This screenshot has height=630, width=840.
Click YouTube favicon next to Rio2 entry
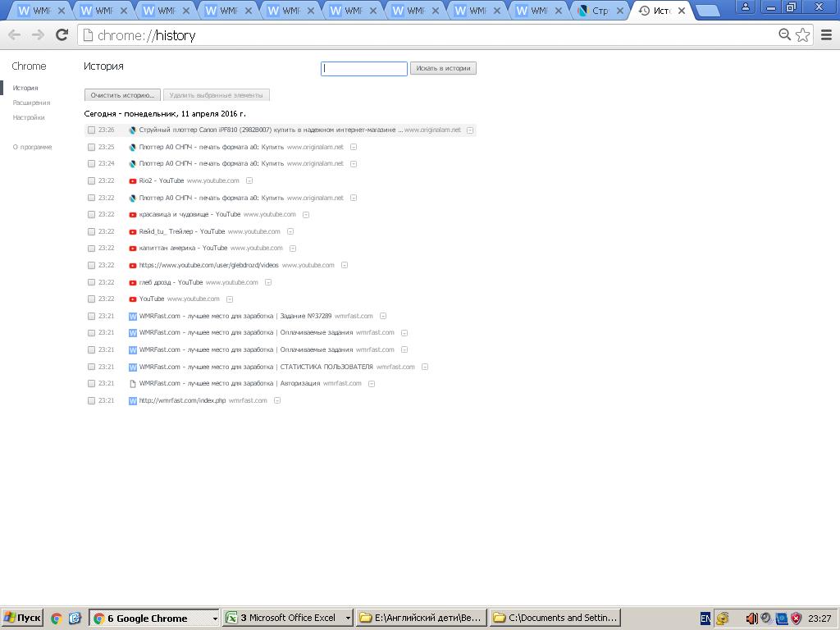(x=132, y=181)
